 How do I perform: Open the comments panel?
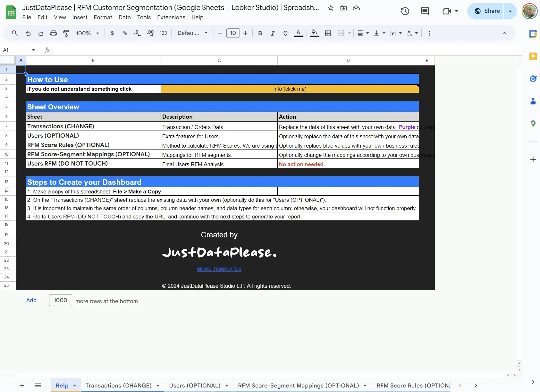point(425,11)
